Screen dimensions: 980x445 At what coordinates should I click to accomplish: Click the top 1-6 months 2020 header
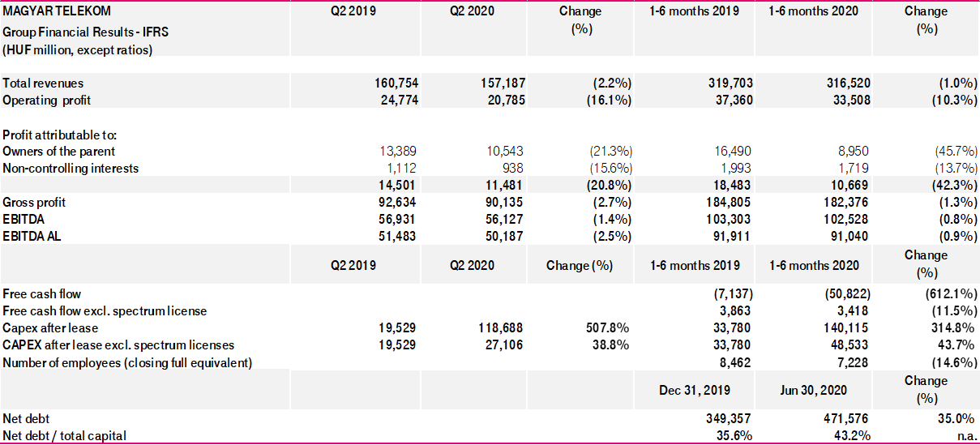click(x=813, y=11)
